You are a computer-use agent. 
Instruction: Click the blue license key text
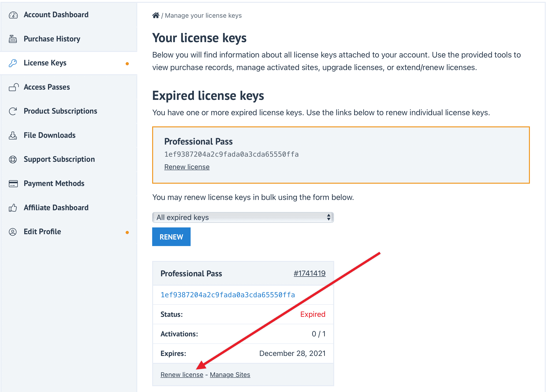[228, 295]
